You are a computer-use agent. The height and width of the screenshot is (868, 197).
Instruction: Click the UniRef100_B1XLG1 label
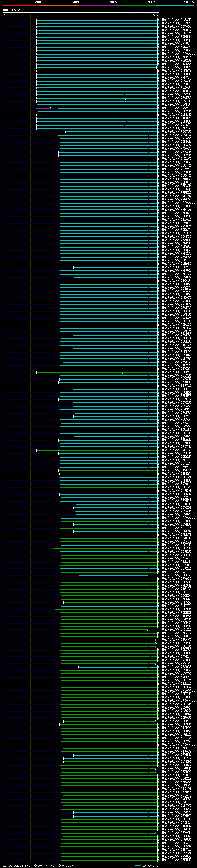click(176, 453)
